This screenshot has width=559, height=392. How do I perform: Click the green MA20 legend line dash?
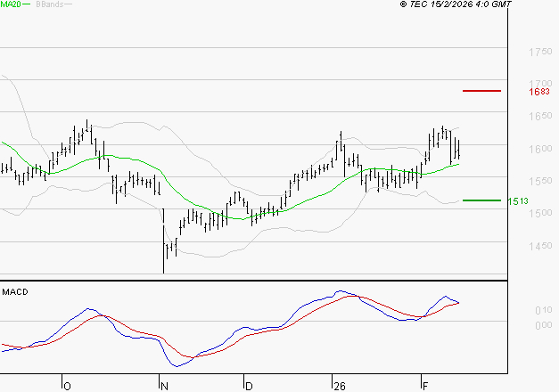28,4
